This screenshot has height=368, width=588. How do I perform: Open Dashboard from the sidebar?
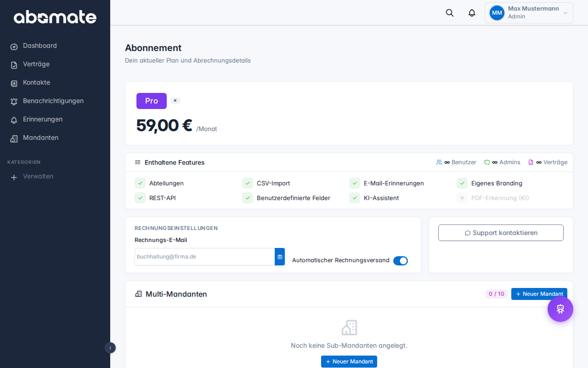click(x=40, y=46)
